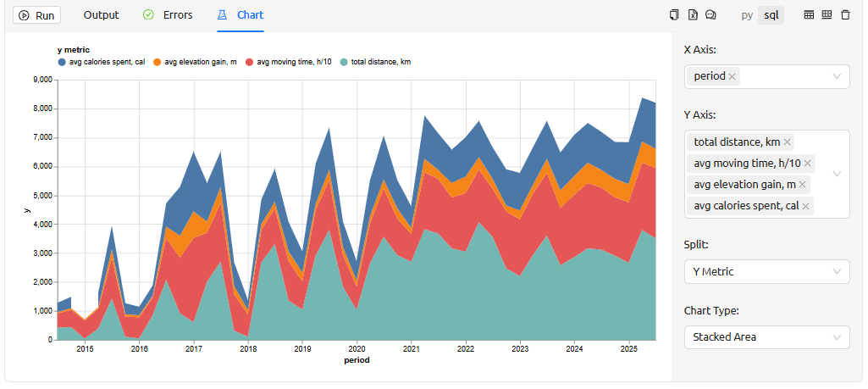Remove 'total distance, km' from Y Axis
Screen dimensions: 868x389
(x=788, y=142)
